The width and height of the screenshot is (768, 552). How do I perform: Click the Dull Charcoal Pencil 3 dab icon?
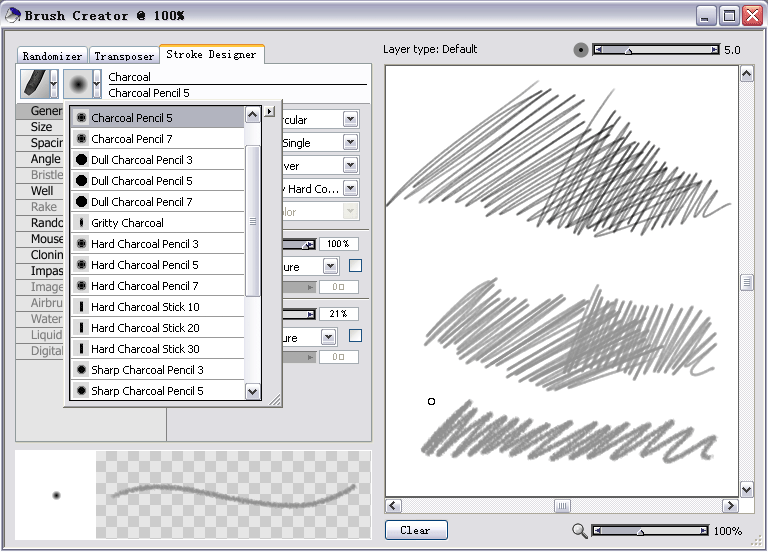(81, 160)
